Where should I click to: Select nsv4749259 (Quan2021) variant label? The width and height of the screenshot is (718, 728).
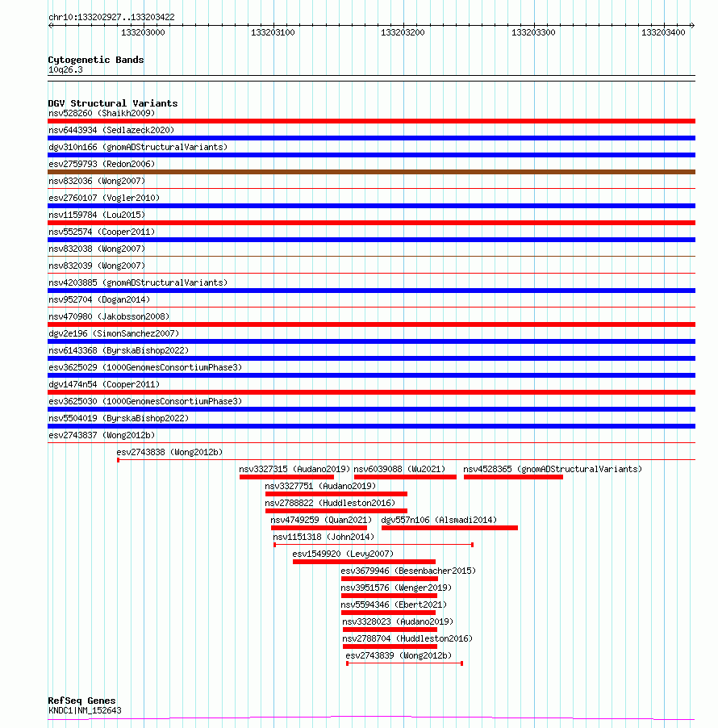tap(321, 520)
